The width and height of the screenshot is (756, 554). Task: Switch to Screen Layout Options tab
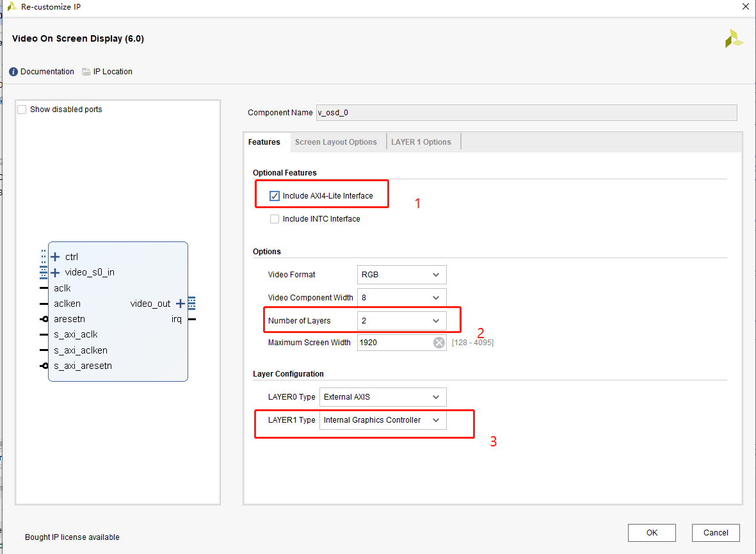[336, 142]
